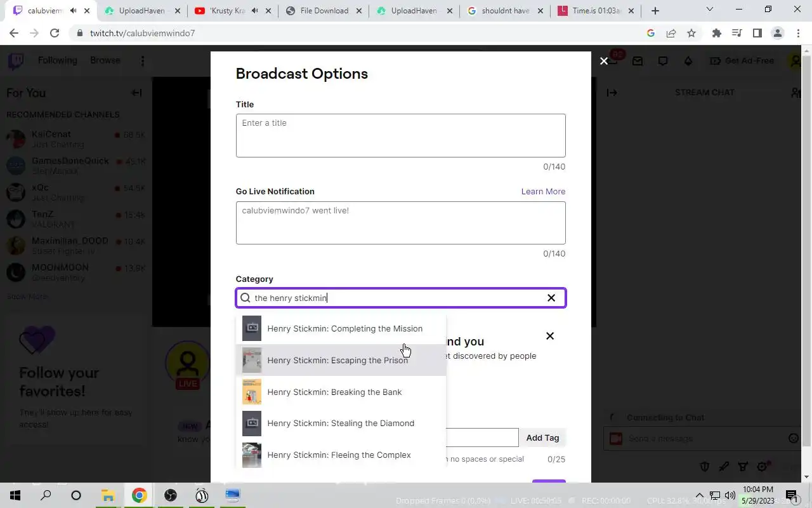Open the Chrome extensions puzzle icon
The width and height of the screenshot is (812, 508).
point(717,33)
